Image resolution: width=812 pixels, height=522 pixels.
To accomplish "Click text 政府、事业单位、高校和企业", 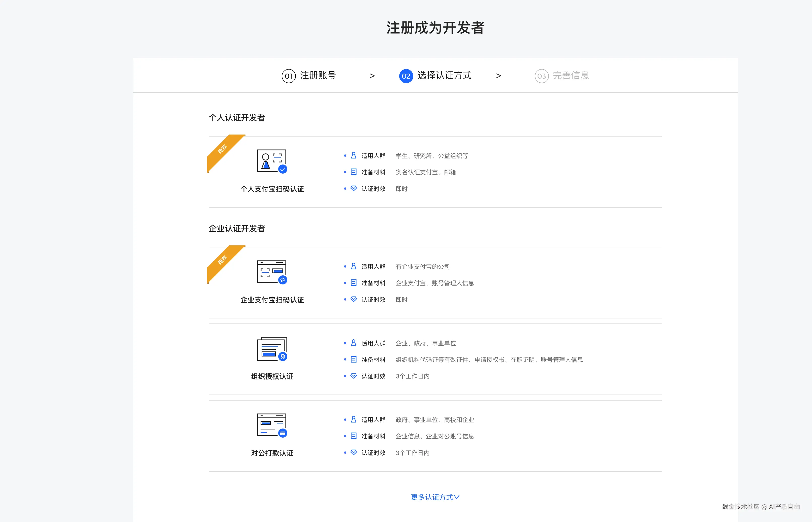I will pyautogui.click(x=435, y=420).
